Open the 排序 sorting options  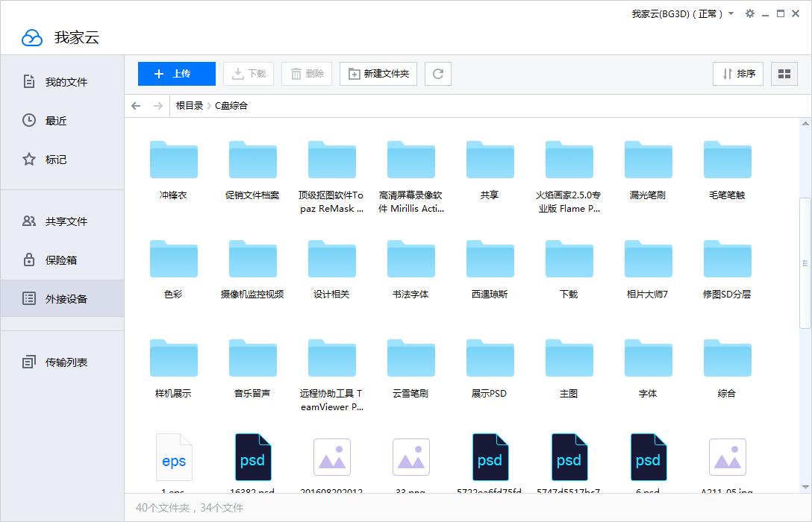point(737,74)
